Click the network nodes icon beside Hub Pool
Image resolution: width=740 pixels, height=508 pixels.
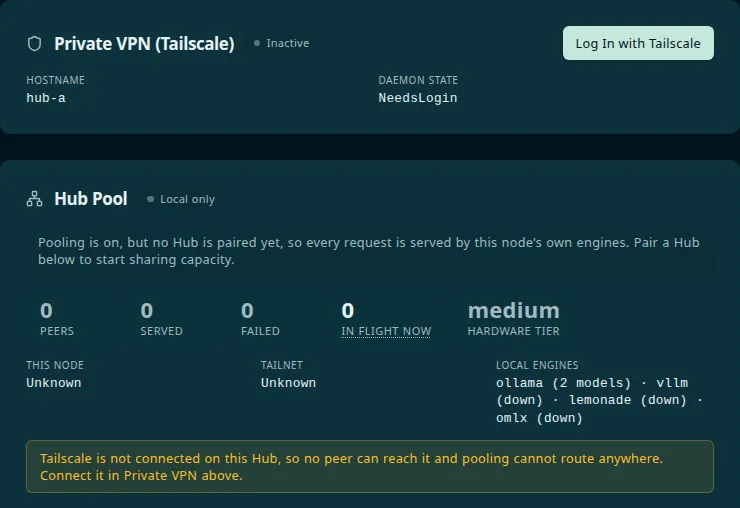(x=34, y=199)
